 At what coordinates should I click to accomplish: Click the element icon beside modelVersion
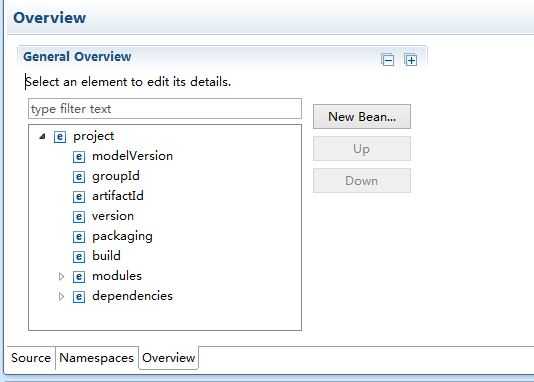pyautogui.click(x=79, y=157)
